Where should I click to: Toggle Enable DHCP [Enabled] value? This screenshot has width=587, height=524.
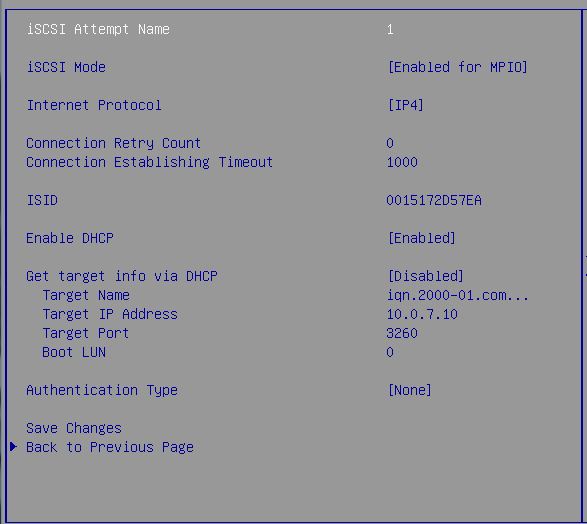[x=422, y=238]
